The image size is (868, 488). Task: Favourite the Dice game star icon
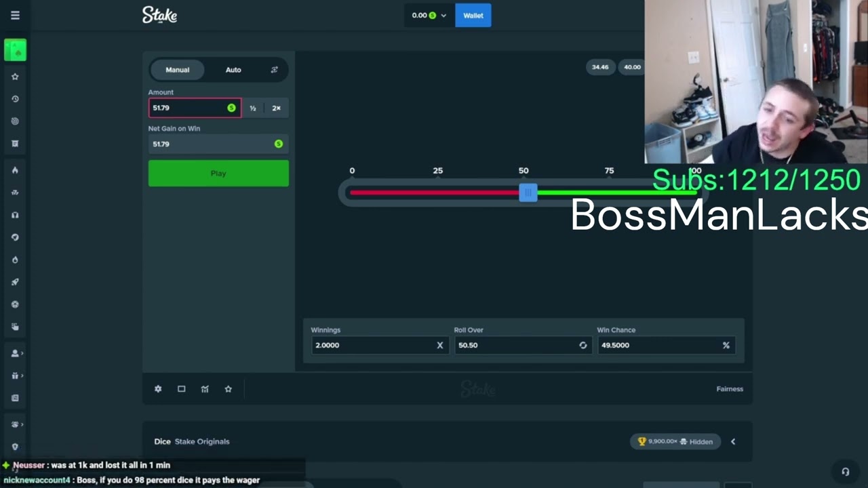pos(228,389)
